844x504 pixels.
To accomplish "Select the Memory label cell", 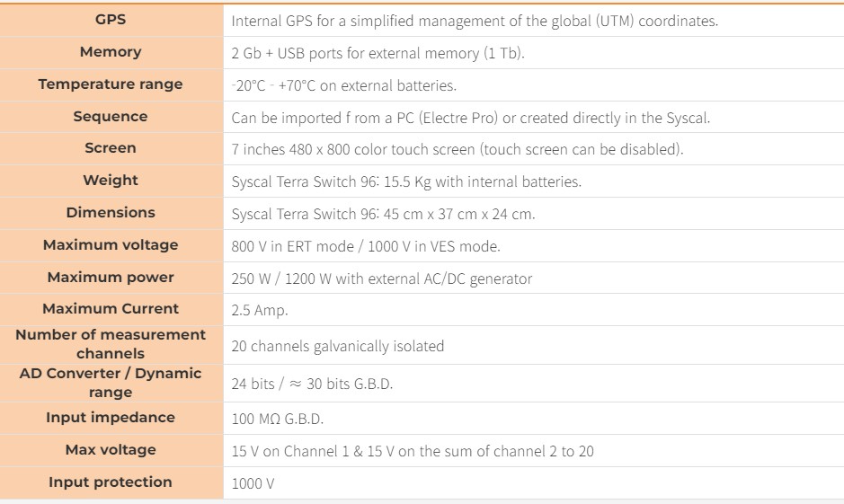I will 111,52.
